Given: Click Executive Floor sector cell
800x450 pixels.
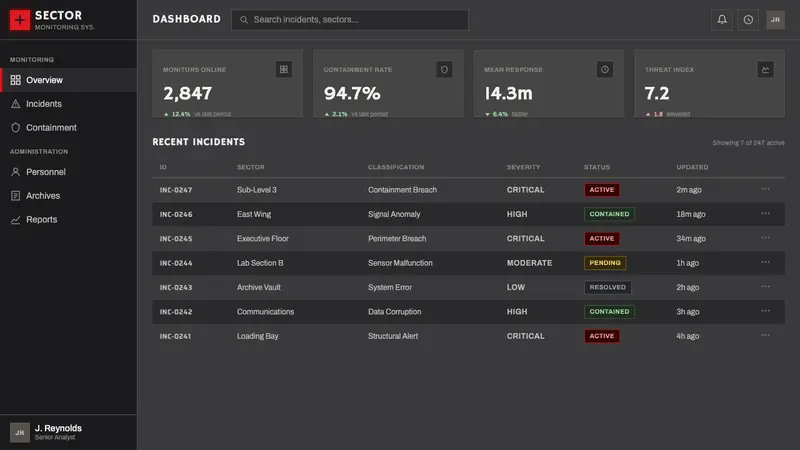Looking at the screenshot, I should point(263,239).
